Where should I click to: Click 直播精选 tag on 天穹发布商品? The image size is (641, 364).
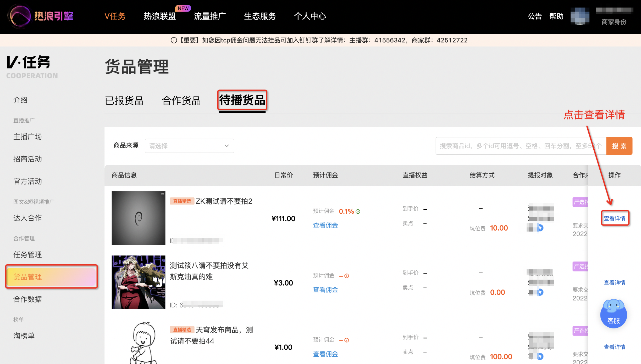182,330
